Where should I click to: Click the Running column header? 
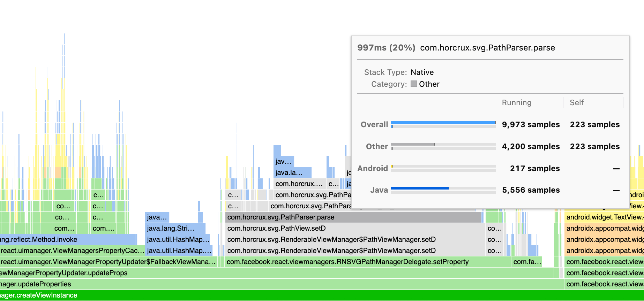point(516,103)
